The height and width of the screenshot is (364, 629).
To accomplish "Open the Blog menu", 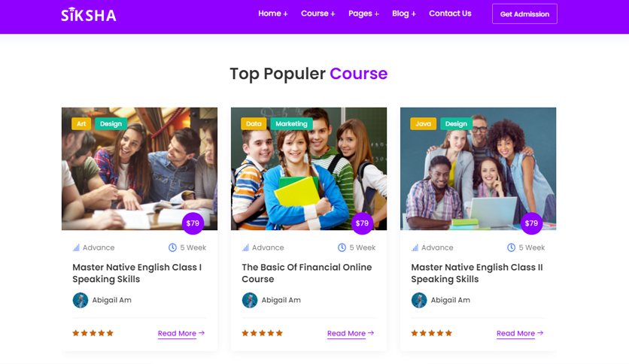I will [404, 14].
